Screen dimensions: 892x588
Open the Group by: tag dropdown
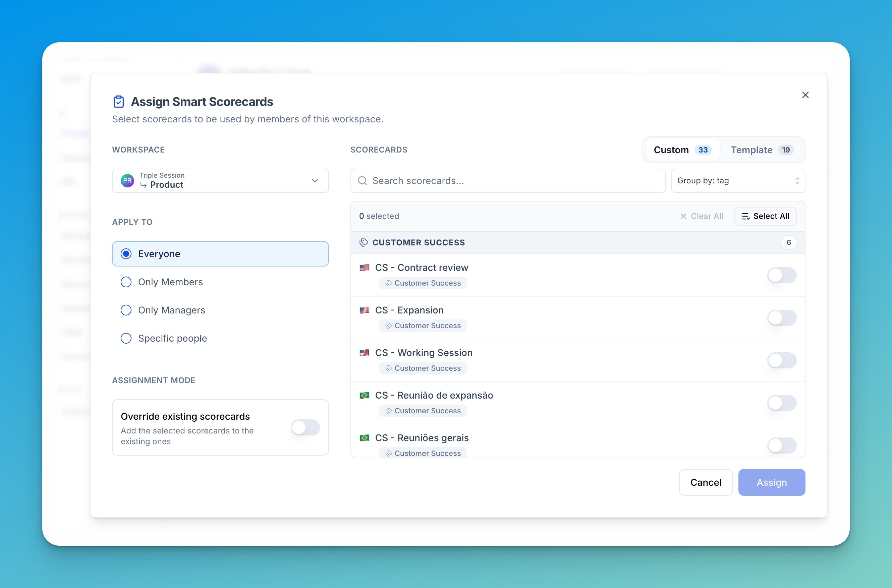click(738, 181)
